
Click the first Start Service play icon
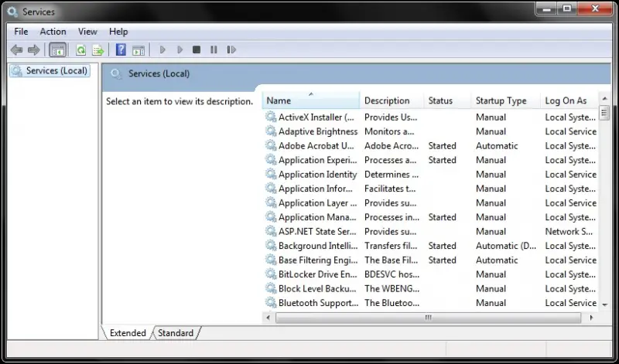pos(162,49)
